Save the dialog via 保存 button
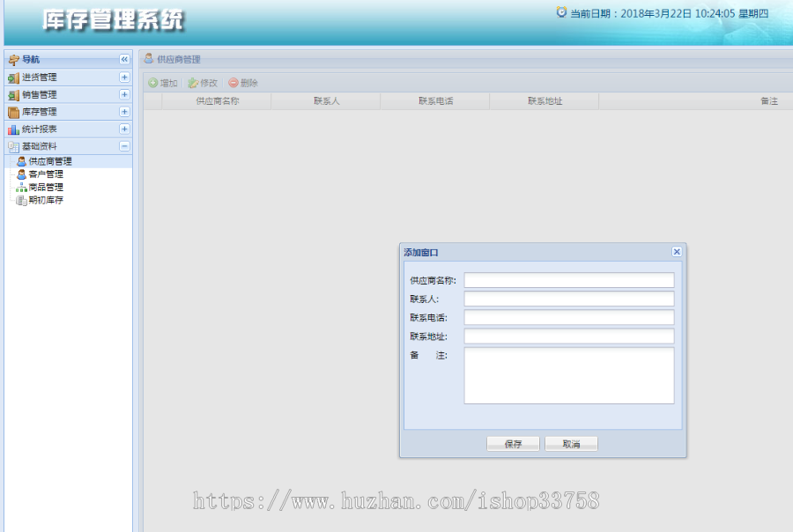Image resolution: width=793 pixels, height=532 pixels. point(512,443)
